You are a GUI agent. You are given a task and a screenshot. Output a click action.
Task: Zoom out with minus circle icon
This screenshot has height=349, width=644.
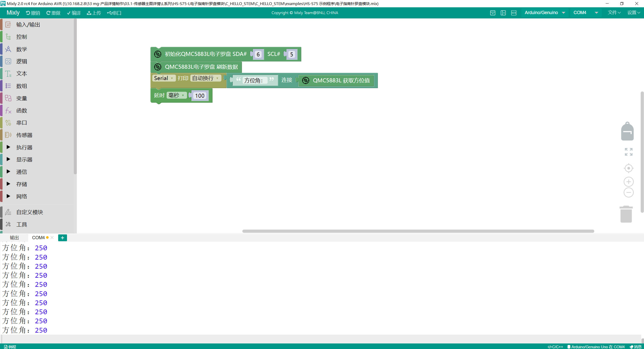pos(628,193)
